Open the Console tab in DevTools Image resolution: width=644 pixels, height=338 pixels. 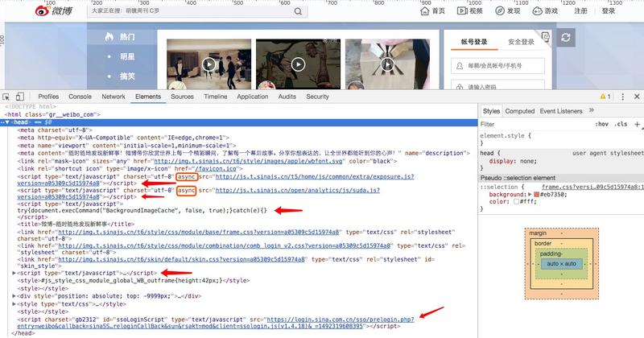(80, 97)
